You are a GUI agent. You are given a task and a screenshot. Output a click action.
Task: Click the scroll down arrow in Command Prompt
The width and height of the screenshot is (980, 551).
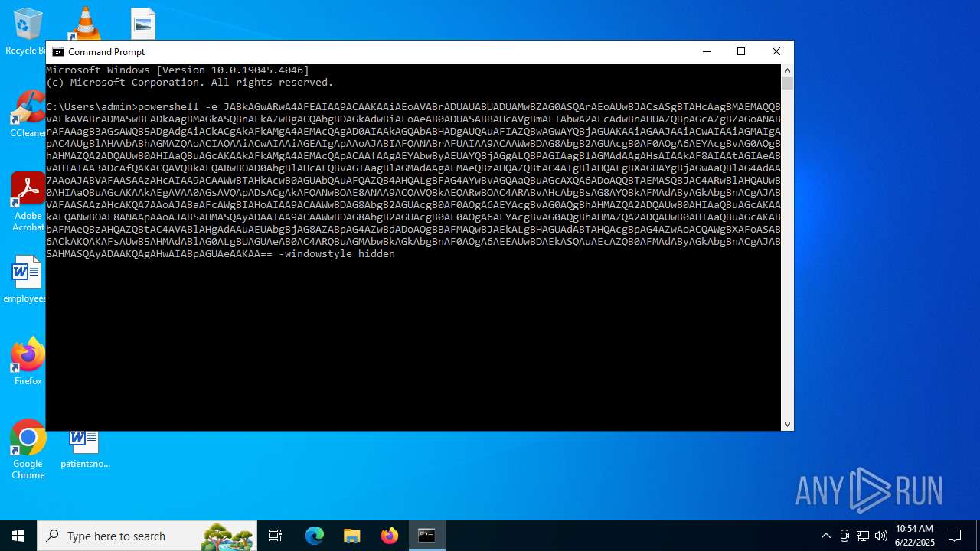click(x=787, y=424)
